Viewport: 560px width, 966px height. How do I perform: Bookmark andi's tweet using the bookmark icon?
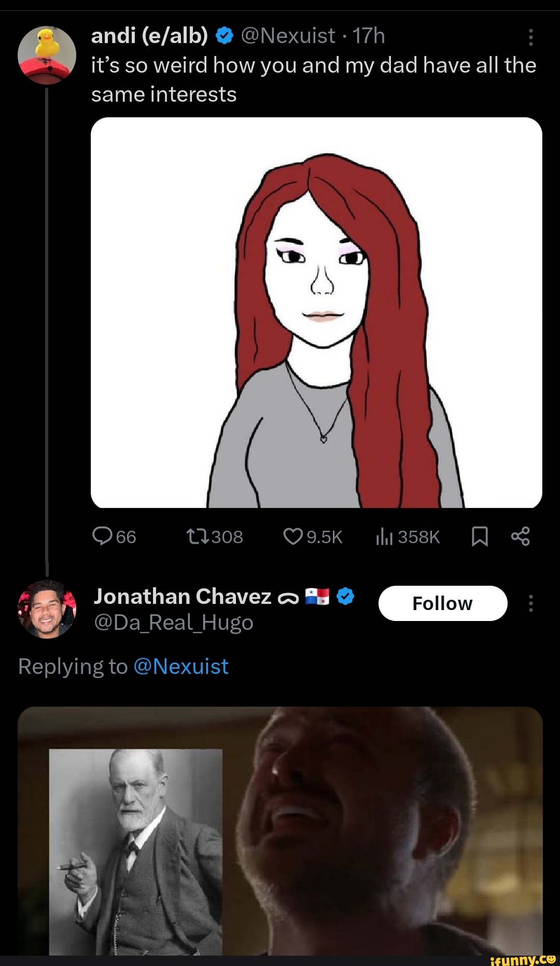(x=480, y=537)
